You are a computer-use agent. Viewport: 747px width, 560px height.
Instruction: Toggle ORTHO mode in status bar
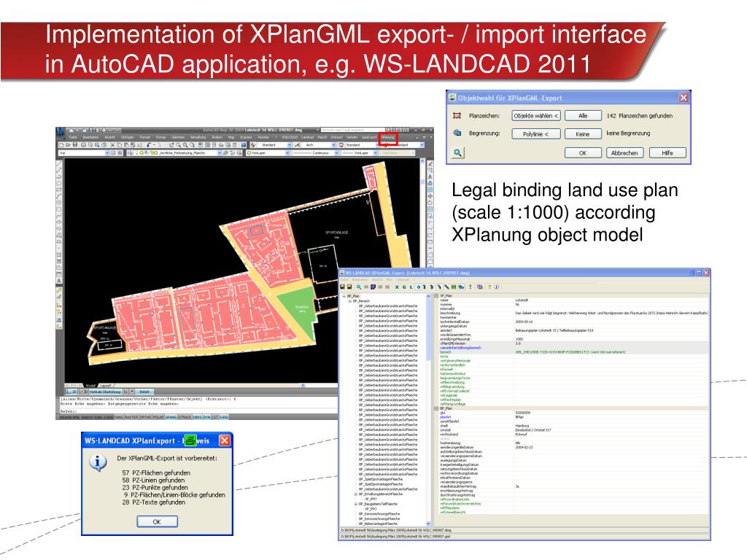click(145, 417)
